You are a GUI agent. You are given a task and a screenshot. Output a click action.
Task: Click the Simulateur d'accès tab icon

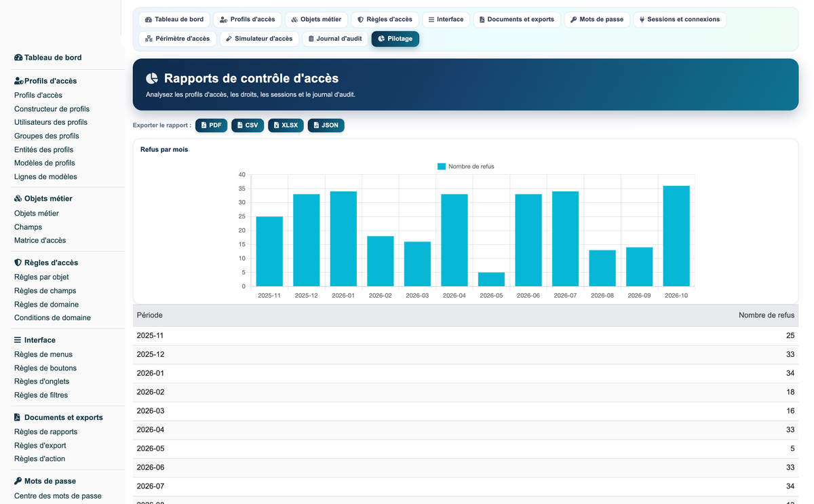pyautogui.click(x=229, y=39)
